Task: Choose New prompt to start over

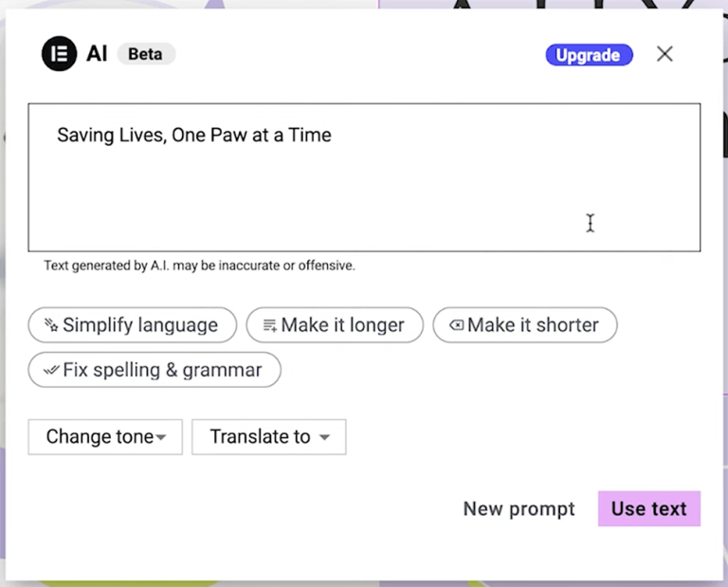Action: [x=519, y=508]
